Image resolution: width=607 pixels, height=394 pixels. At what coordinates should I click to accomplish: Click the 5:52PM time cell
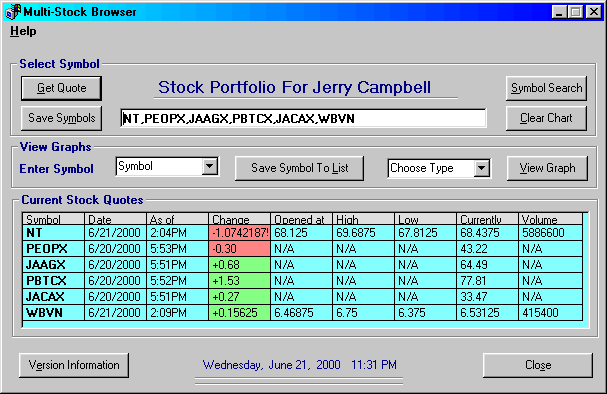pyautogui.click(x=177, y=281)
